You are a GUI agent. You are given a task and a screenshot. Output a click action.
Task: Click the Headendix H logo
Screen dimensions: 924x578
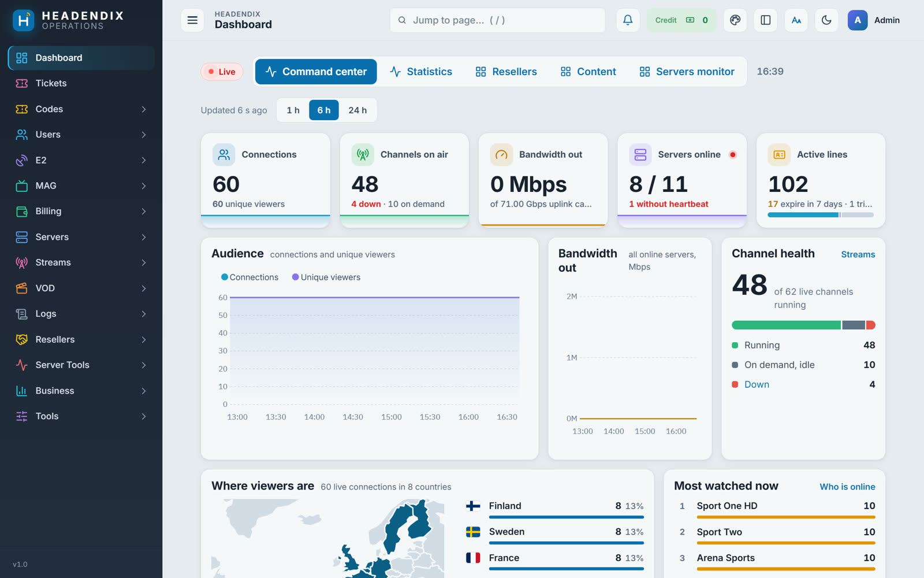(23, 20)
